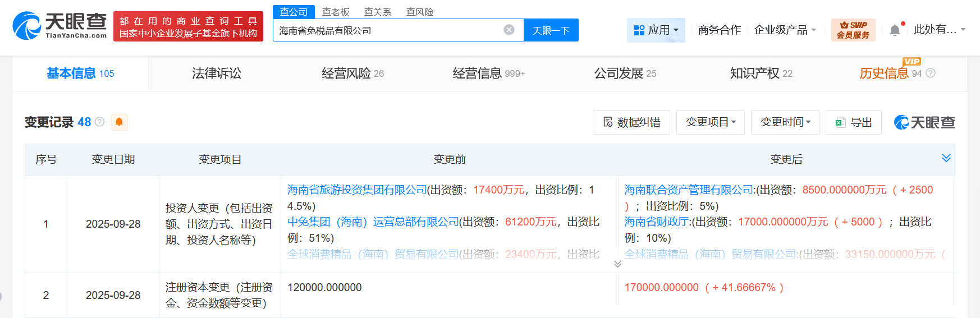Select the 投资人变更 item cell

(219, 224)
